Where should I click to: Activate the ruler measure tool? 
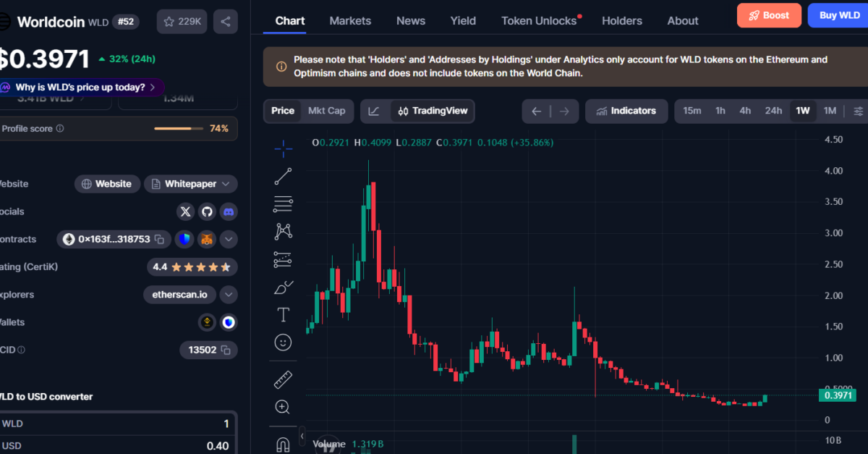point(283,379)
